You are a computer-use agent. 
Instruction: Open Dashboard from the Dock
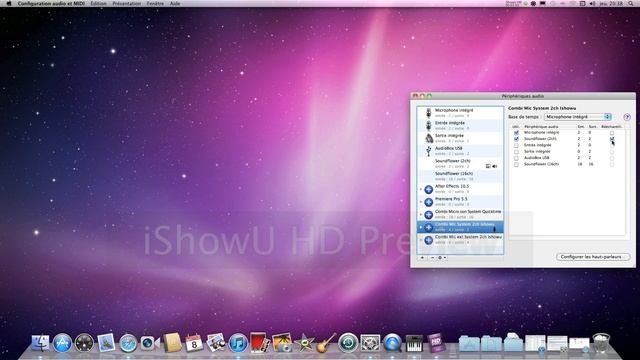click(84, 343)
